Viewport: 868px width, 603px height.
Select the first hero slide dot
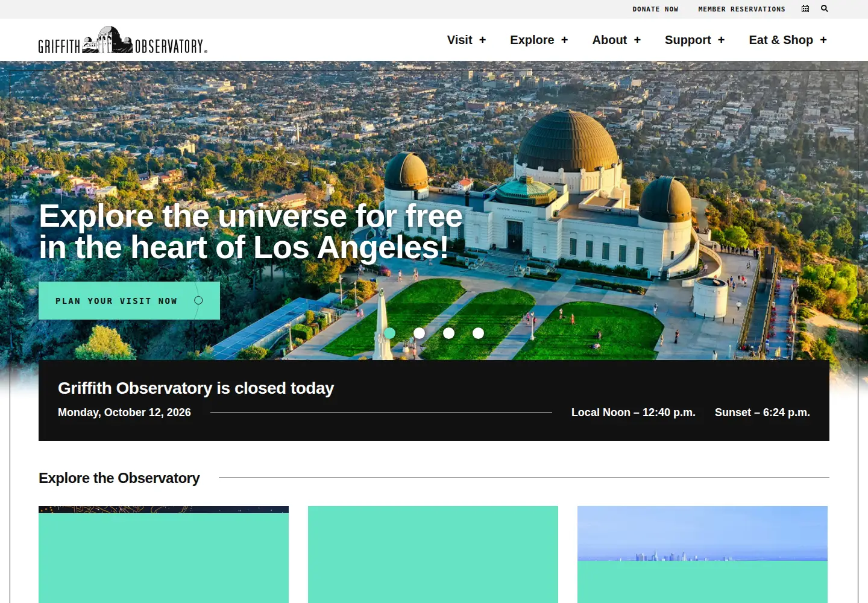click(389, 333)
